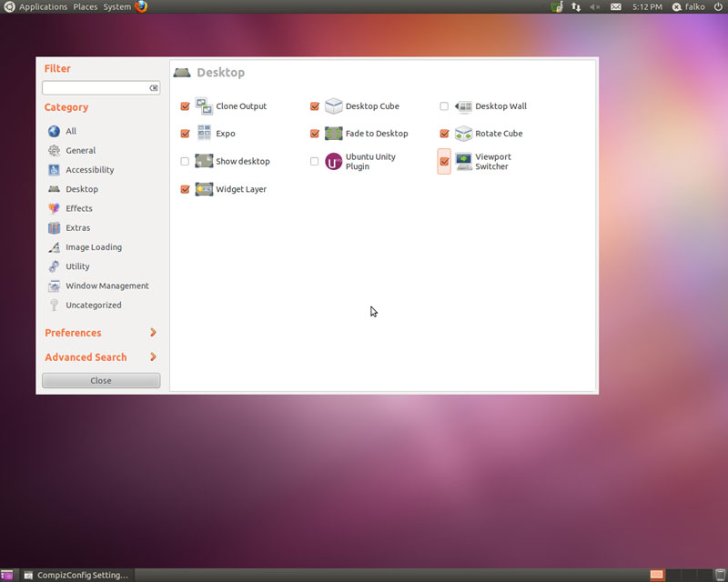Uncheck the Desktop Cube plugin
728x582 pixels.
coord(314,106)
